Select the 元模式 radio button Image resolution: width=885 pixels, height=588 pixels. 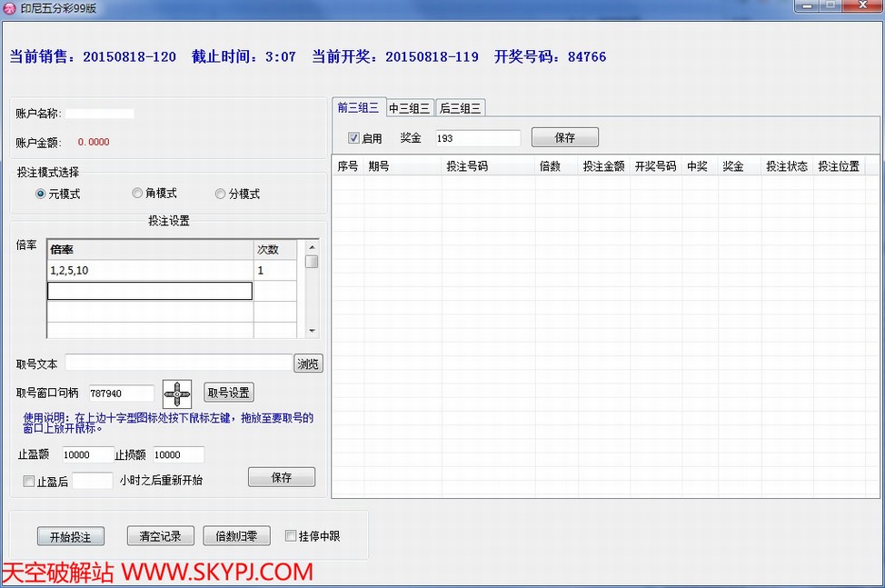click(x=41, y=194)
